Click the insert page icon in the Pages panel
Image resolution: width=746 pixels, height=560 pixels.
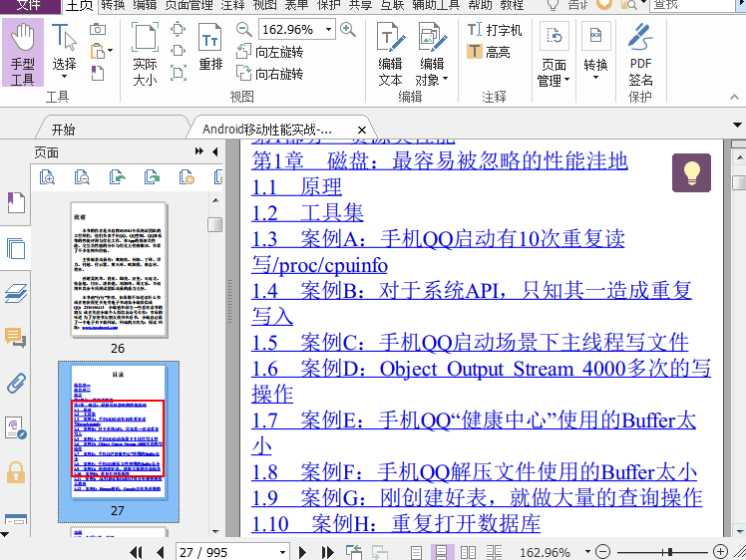(186, 177)
